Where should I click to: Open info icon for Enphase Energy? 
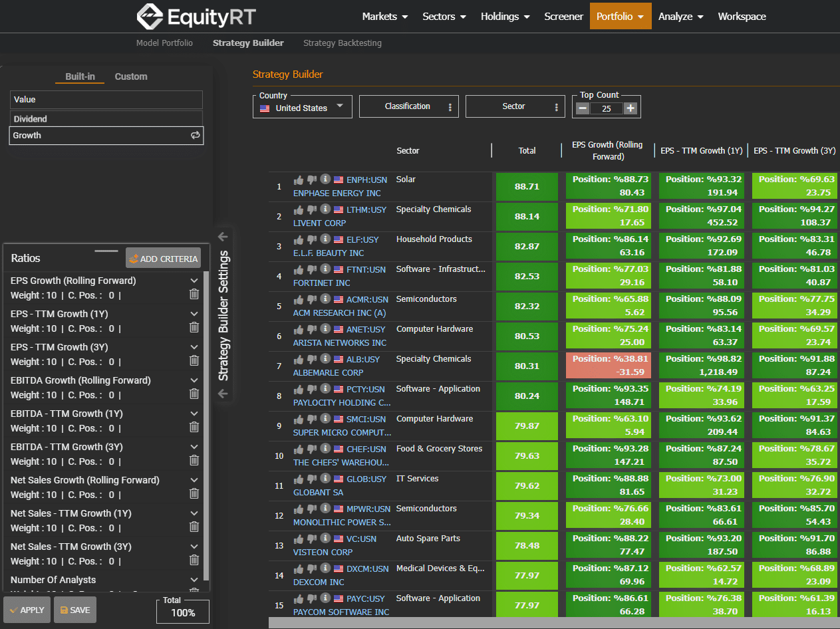click(325, 179)
